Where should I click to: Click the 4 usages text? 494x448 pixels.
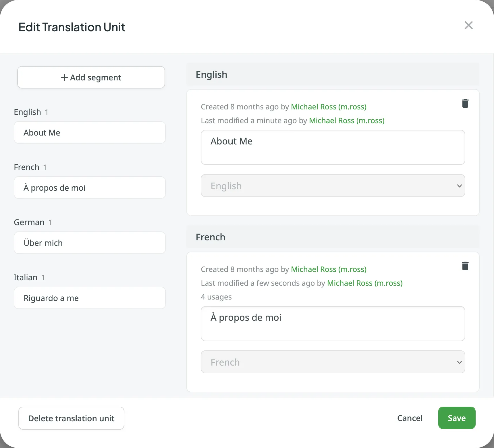point(216,297)
